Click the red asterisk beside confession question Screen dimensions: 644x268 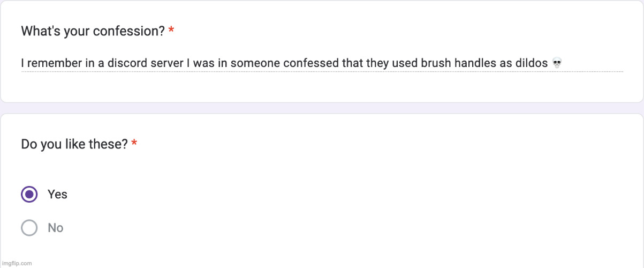(171, 31)
